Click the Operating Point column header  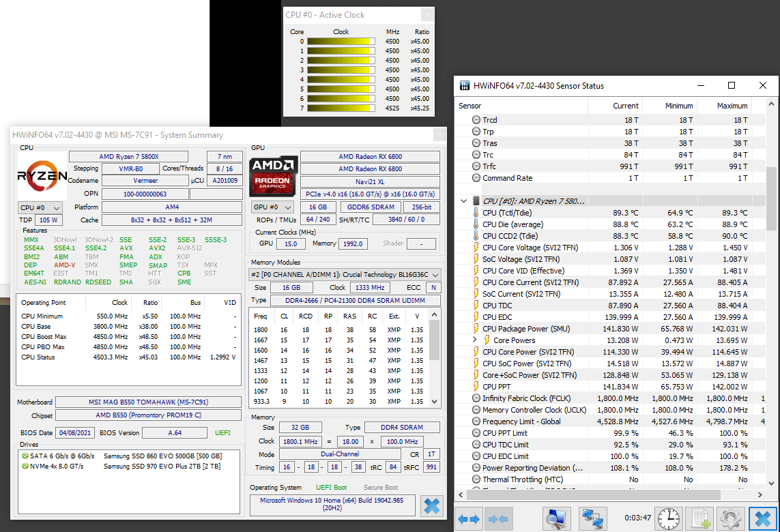51,302
